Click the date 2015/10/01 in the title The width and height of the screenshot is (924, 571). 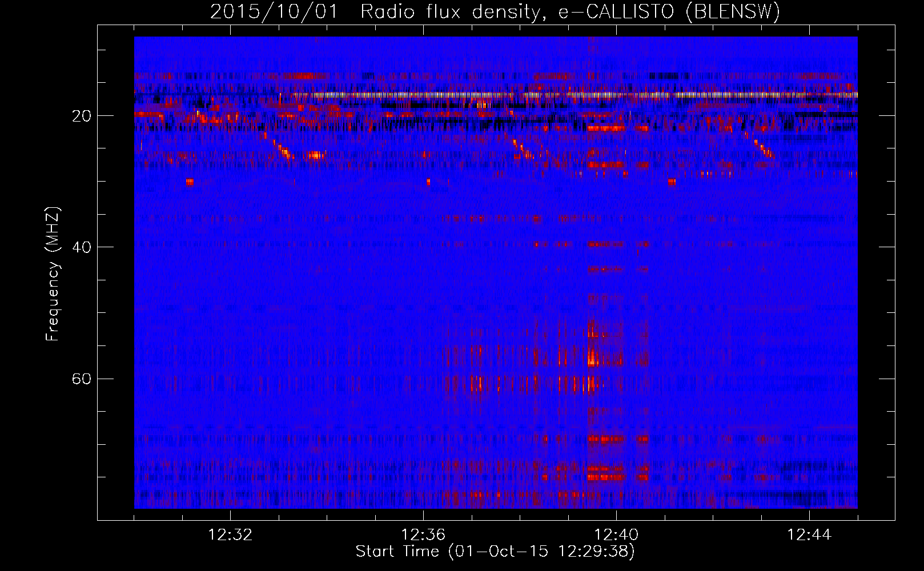(274, 11)
